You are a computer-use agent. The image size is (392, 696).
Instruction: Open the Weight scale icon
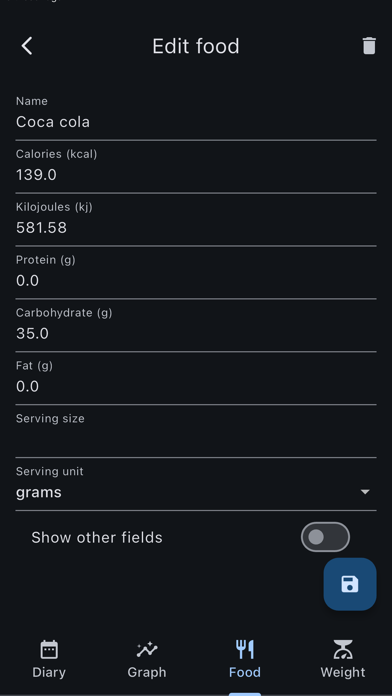pyautogui.click(x=343, y=649)
